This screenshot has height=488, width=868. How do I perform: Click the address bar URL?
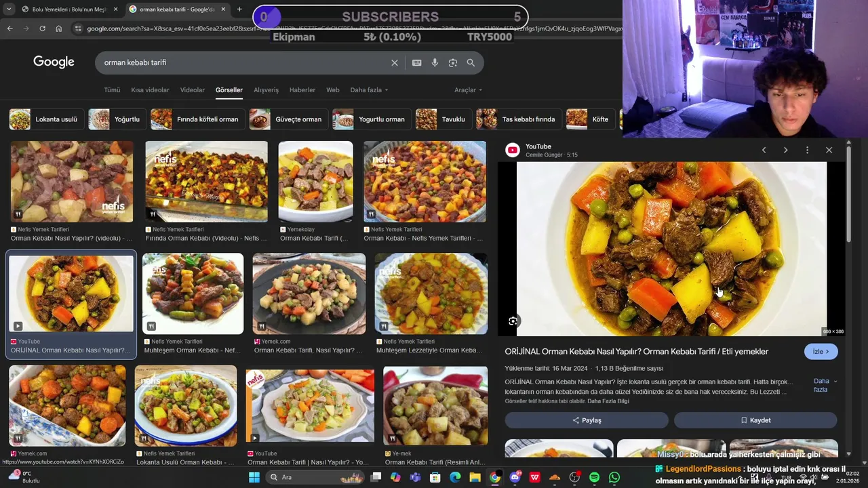click(x=353, y=28)
